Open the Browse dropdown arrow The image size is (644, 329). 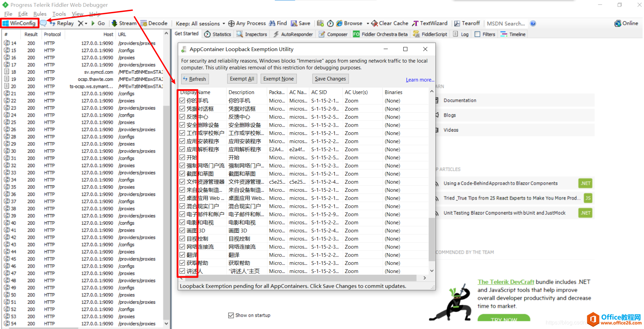click(x=367, y=23)
